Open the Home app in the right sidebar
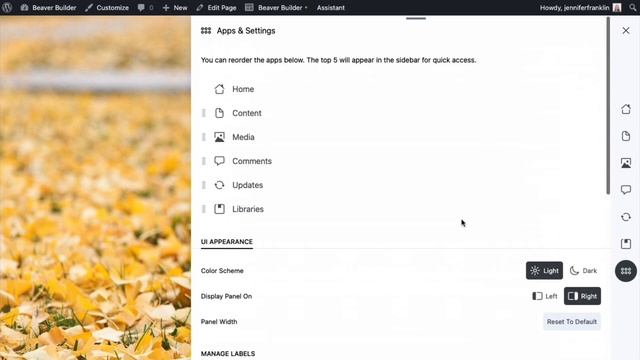Screen dimensions: 640x360 coord(626,109)
